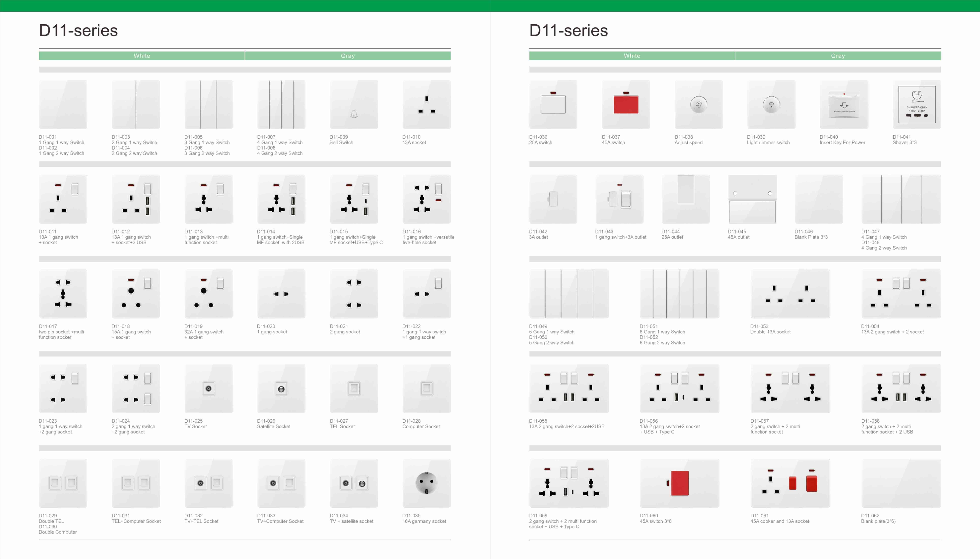980x559 pixels.
Task: Click the D11-012 socket with 2 USB image
Action: coord(136,199)
